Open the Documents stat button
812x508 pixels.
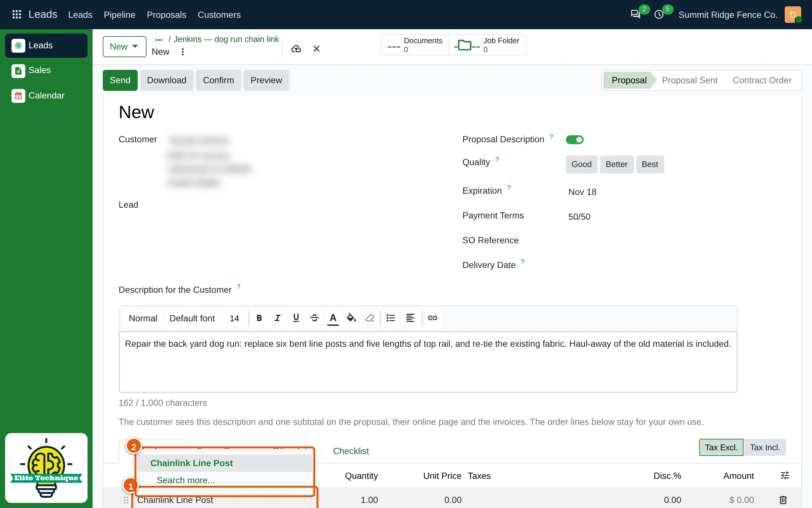tap(415, 45)
